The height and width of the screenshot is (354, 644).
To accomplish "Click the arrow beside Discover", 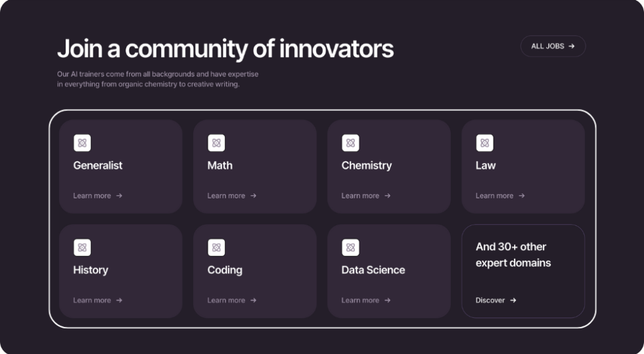I will (513, 300).
